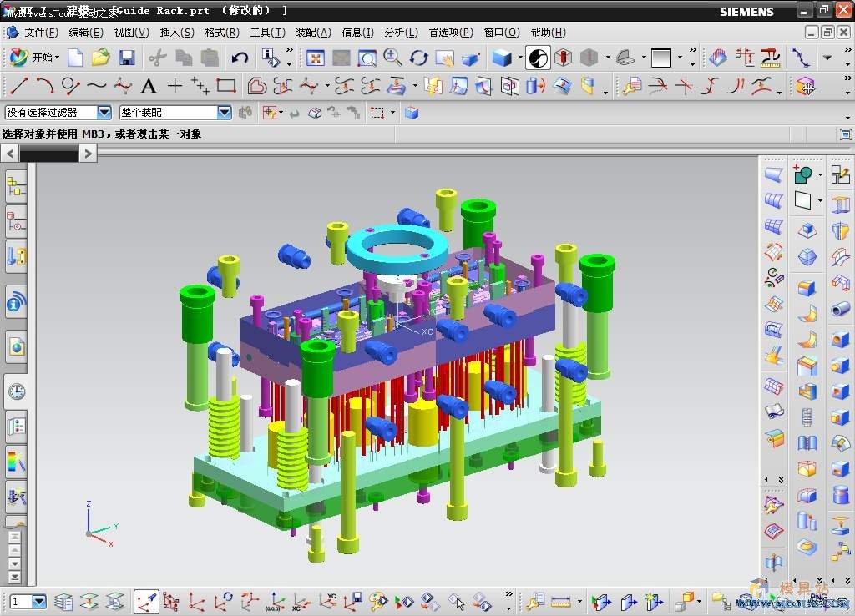This screenshot has height=616, width=855.
Task: Toggle the WCS display button
Action: [147, 601]
